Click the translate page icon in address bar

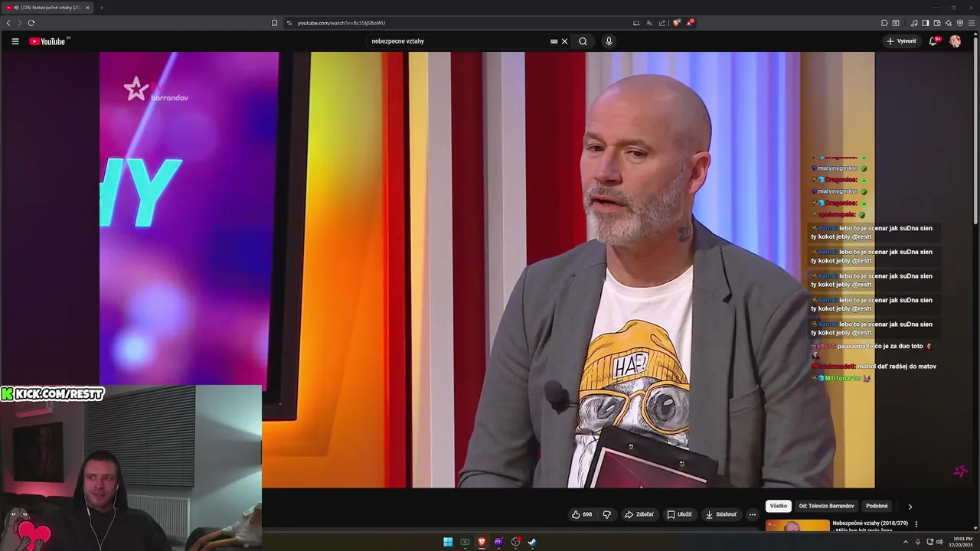tap(649, 23)
